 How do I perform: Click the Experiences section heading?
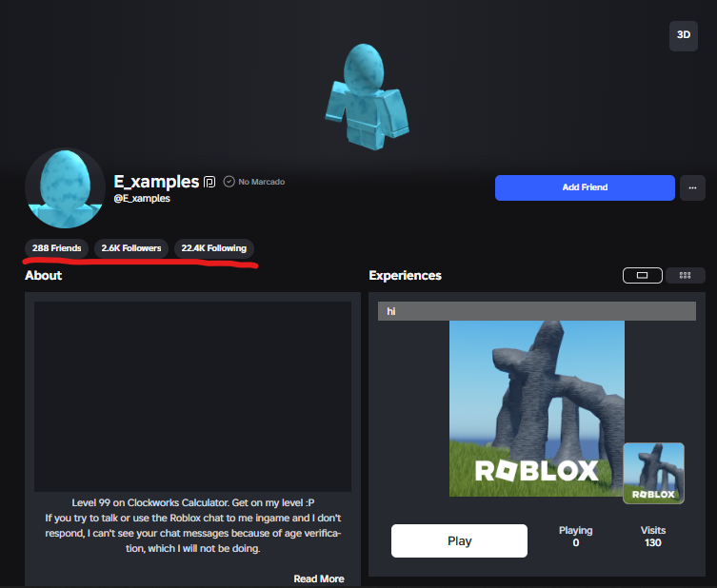point(405,276)
